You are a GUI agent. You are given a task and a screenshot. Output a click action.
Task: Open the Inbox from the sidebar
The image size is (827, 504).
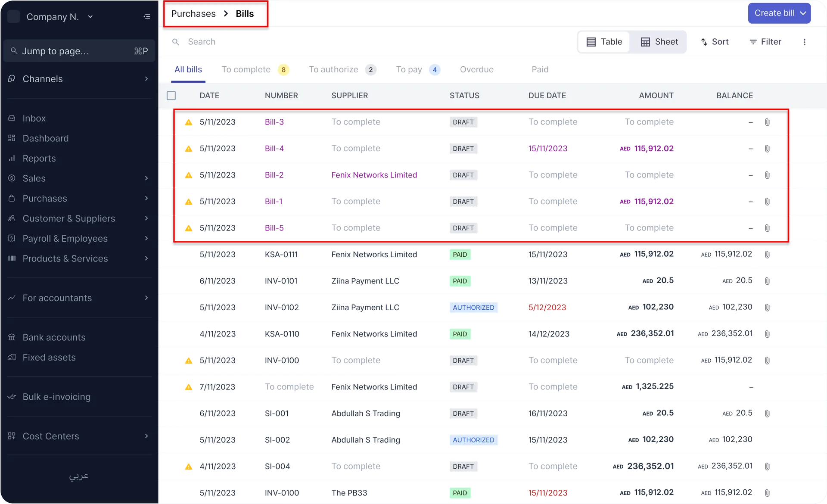point(34,118)
